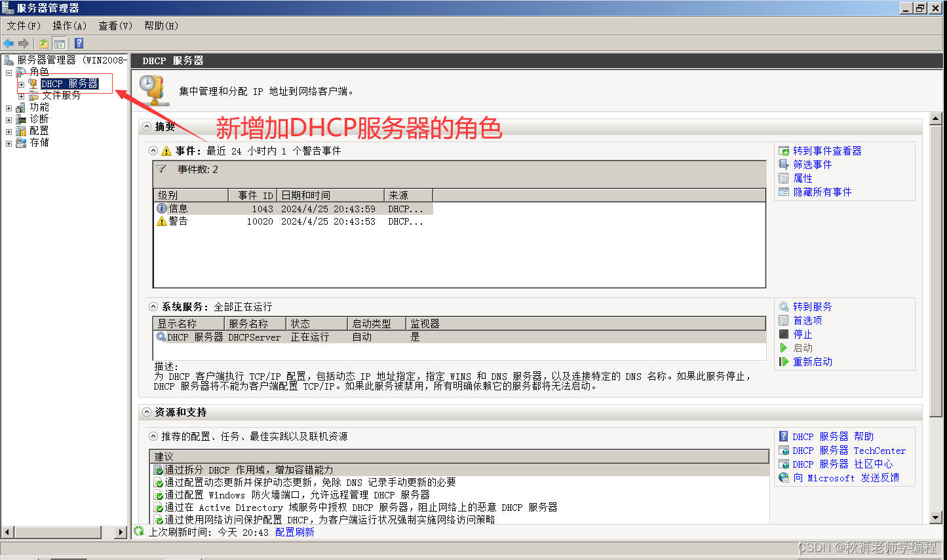Collapse the 角色 tree node
Viewport: 947px width, 560px height.
[x=9, y=72]
